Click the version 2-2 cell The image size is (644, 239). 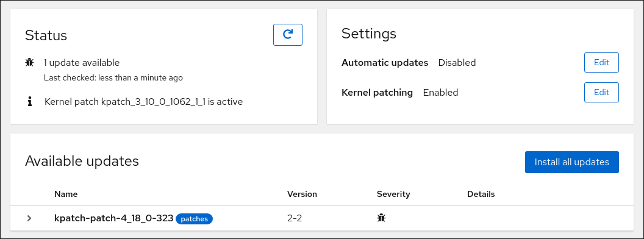click(295, 218)
